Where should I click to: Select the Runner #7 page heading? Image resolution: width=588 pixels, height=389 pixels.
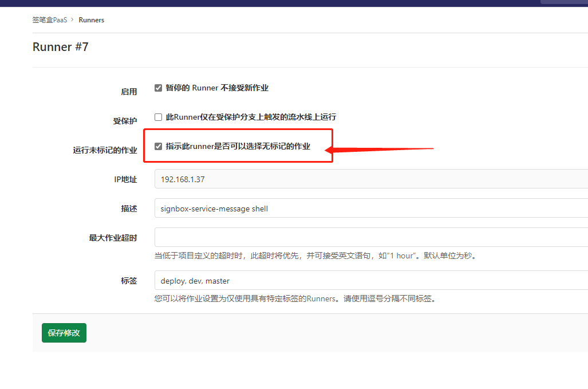tap(60, 47)
